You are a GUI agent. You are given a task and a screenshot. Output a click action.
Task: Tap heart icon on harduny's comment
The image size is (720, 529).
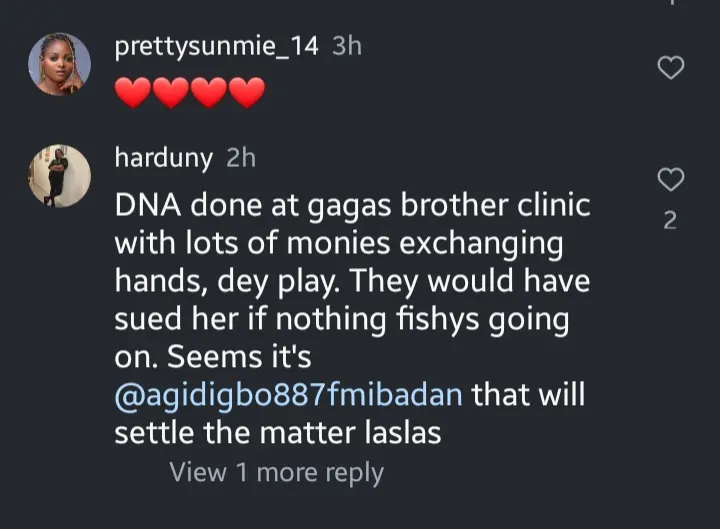tap(672, 179)
